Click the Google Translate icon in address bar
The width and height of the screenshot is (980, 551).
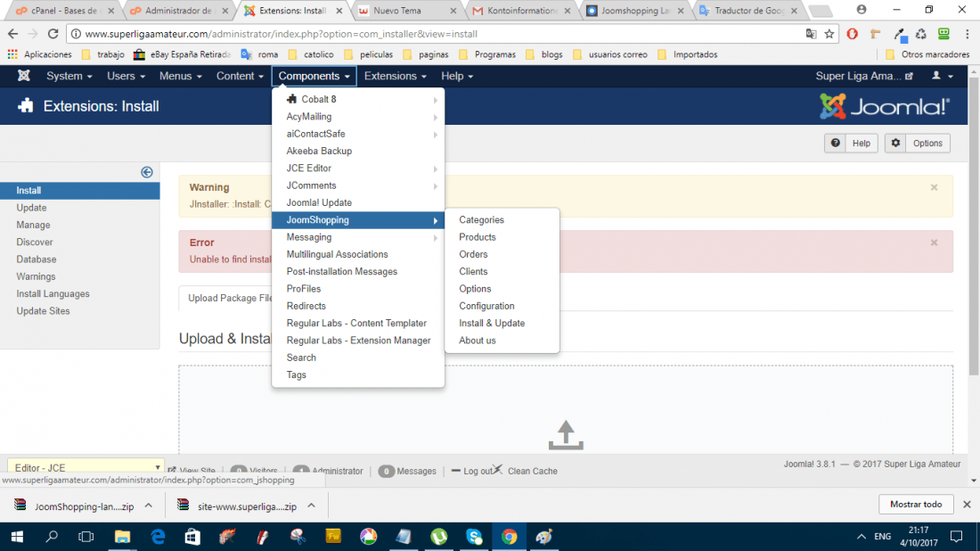(x=812, y=34)
